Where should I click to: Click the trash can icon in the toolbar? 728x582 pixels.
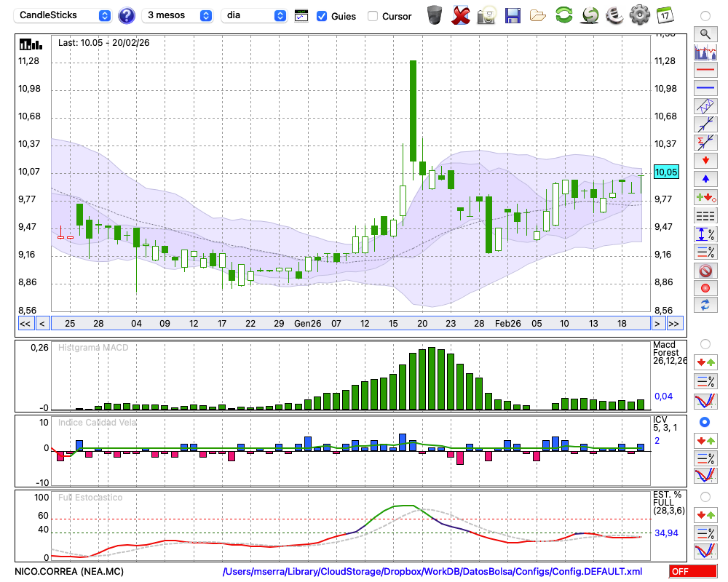coord(434,15)
